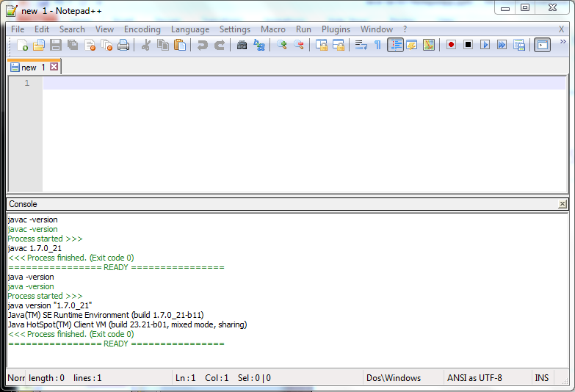Run macro multiple times icon
The image size is (575, 392).
click(x=502, y=45)
